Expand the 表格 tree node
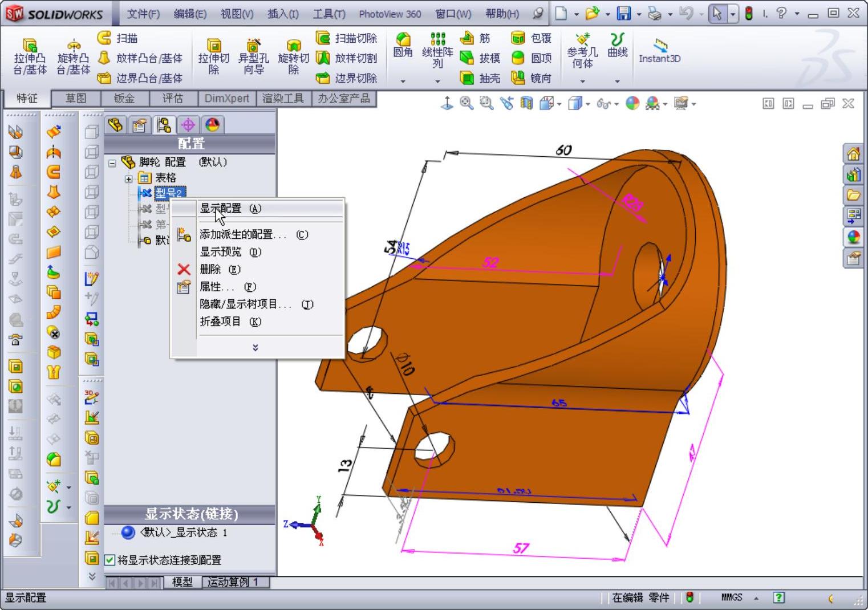 point(129,179)
